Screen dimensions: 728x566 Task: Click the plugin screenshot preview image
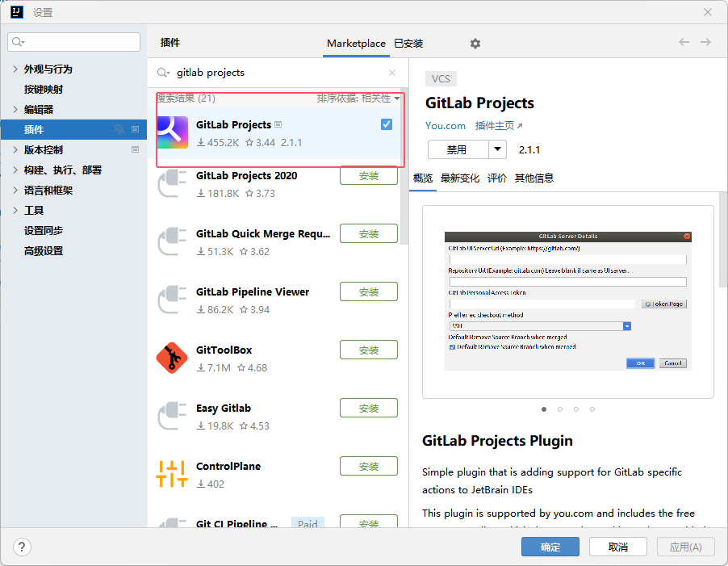point(568,301)
